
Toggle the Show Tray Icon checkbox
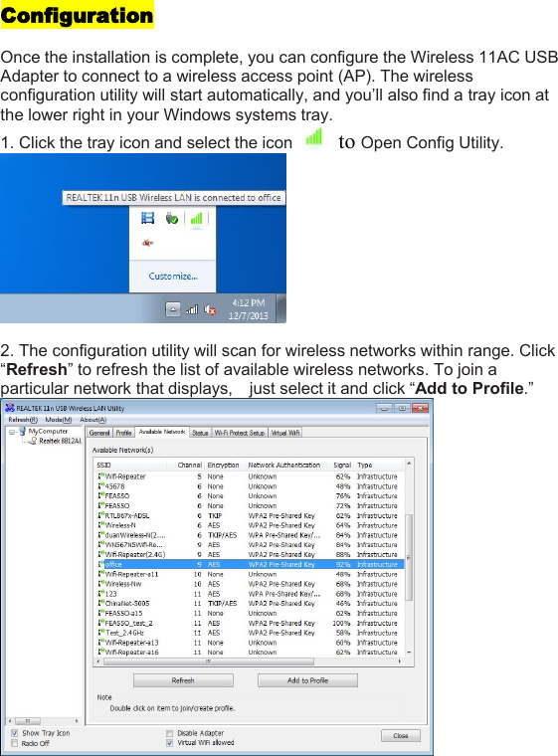click(15, 733)
